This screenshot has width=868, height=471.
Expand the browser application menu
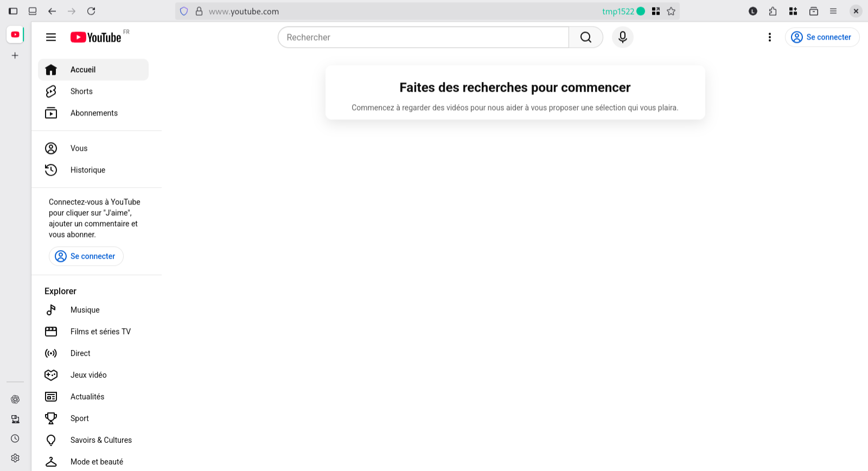(833, 11)
